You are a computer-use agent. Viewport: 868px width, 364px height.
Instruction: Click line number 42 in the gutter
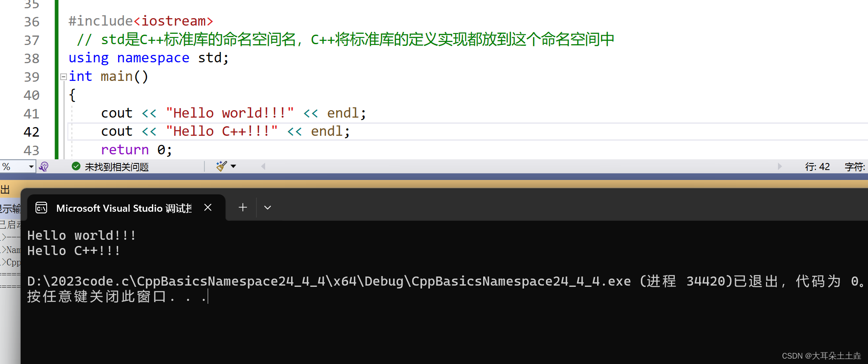(31, 132)
